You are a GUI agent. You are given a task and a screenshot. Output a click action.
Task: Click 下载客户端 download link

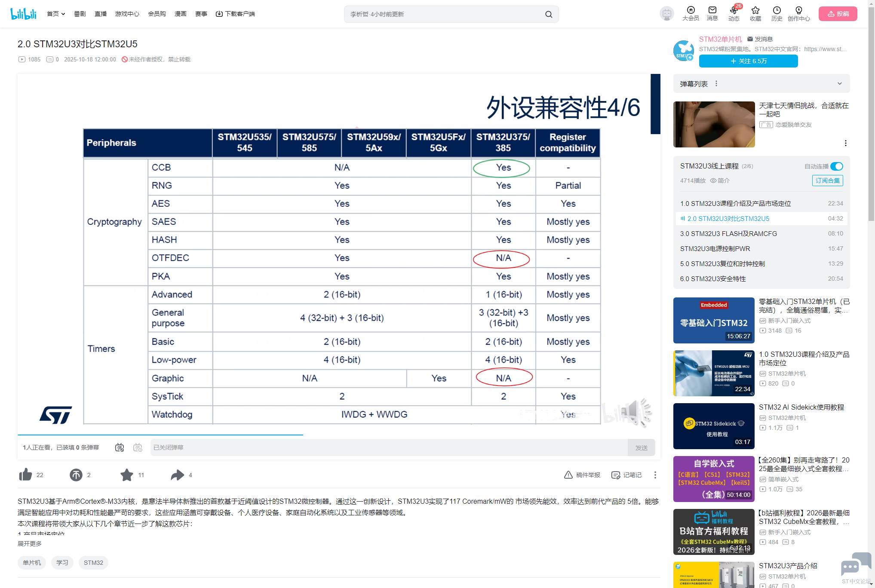(235, 14)
